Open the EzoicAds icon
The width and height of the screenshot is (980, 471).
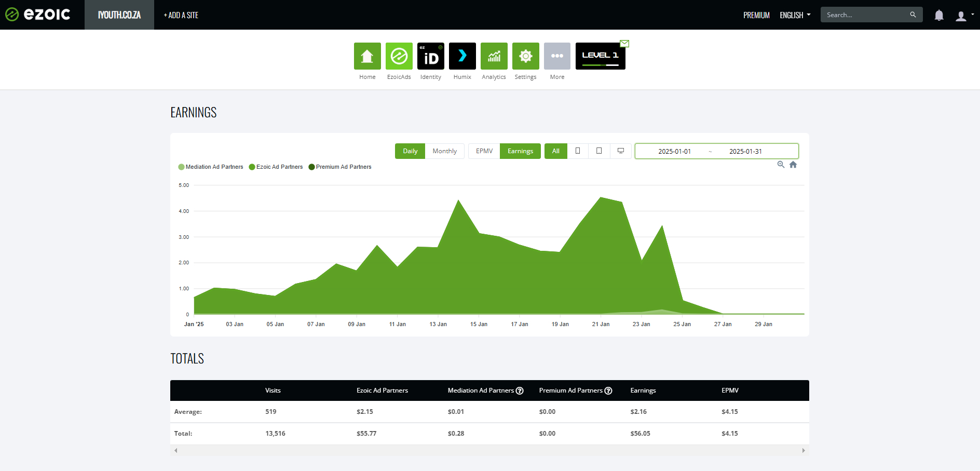coord(399,56)
